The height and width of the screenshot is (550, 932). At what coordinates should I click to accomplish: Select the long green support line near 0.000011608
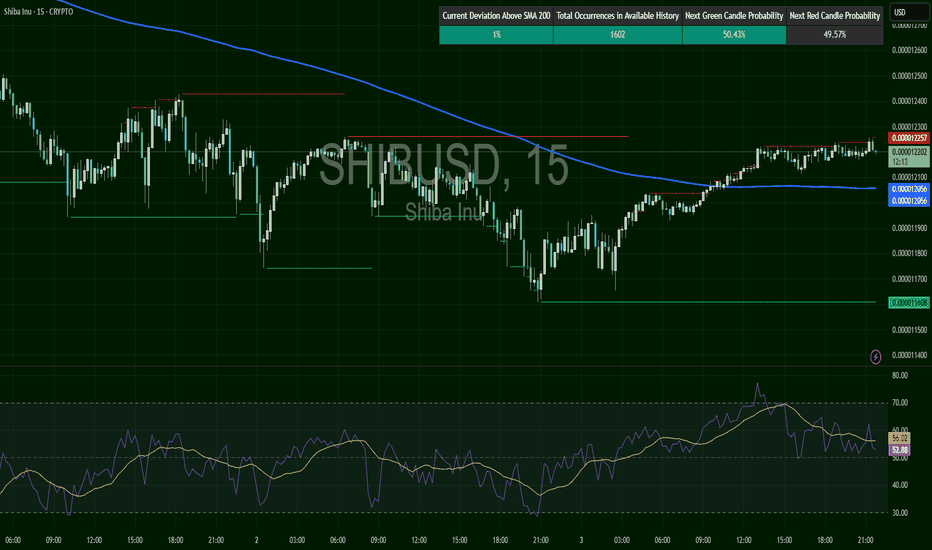tap(707, 302)
